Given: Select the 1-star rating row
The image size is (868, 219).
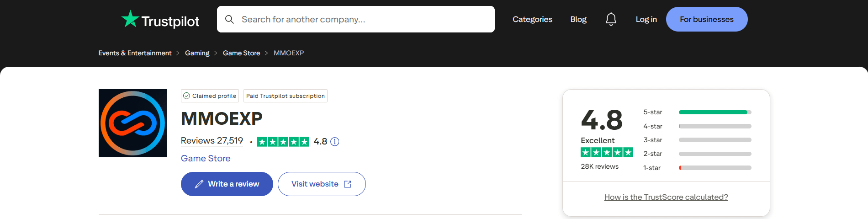Looking at the screenshot, I should 697,168.
